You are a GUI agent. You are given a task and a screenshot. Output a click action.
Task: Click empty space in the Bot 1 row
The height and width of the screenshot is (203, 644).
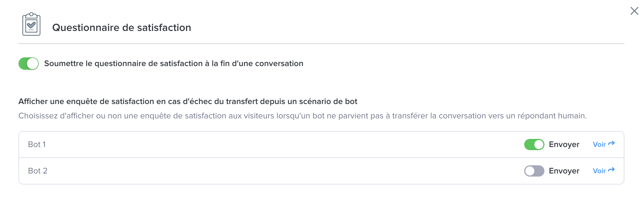(x=280, y=145)
